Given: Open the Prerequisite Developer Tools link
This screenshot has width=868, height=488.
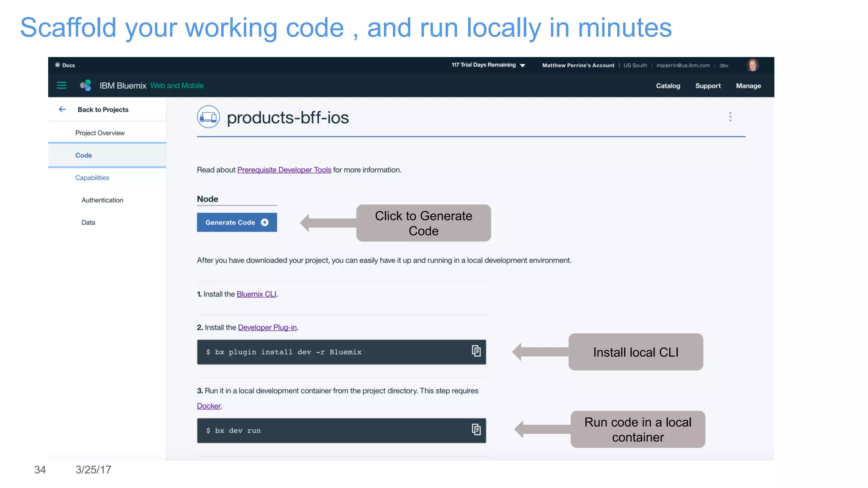Looking at the screenshot, I should (x=284, y=170).
